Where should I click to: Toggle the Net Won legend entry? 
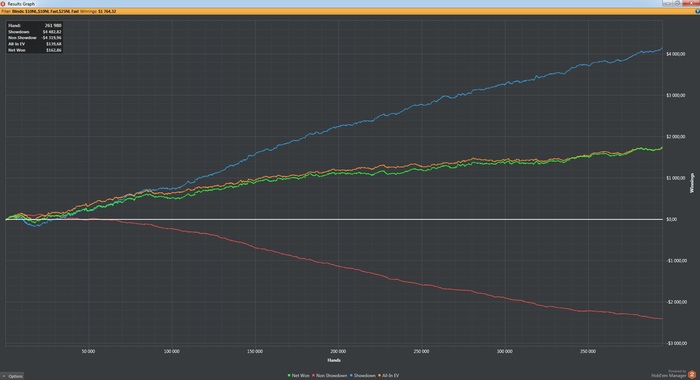[x=299, y=376]
